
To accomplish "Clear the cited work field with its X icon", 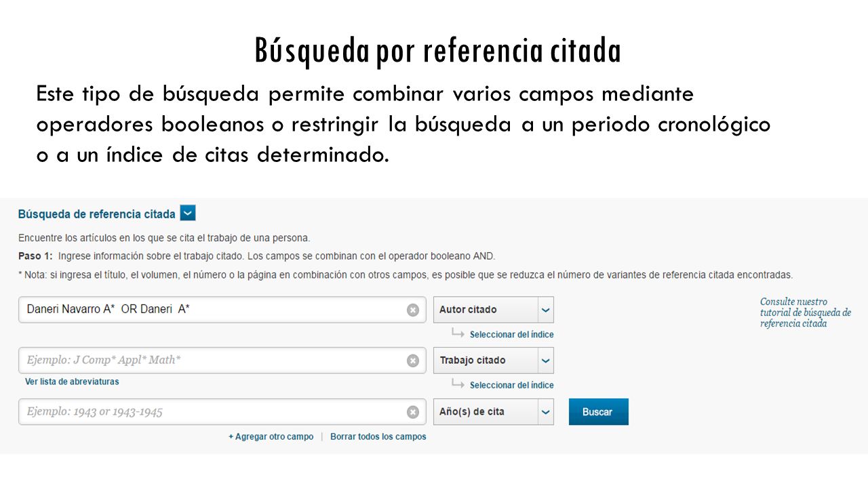I will tap(412, 361).
